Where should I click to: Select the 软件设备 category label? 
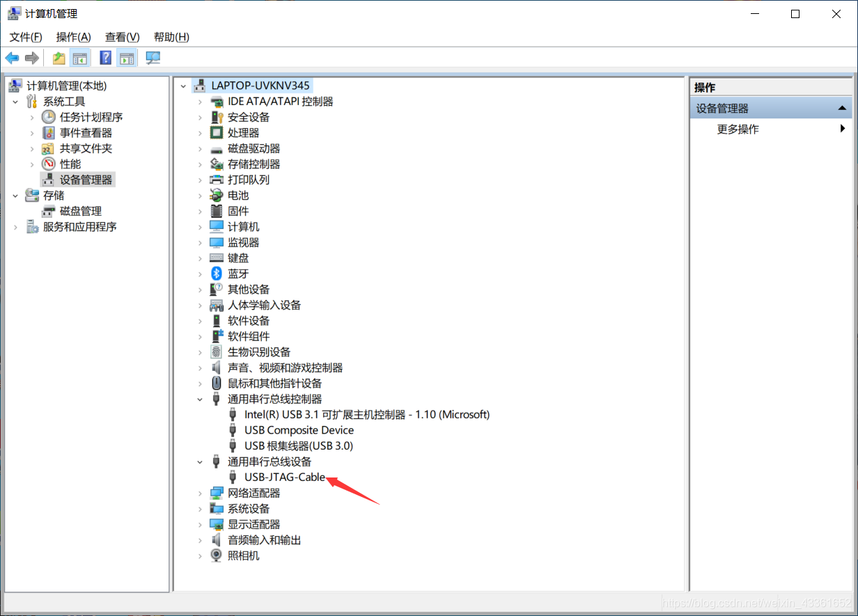coord(249,321)
